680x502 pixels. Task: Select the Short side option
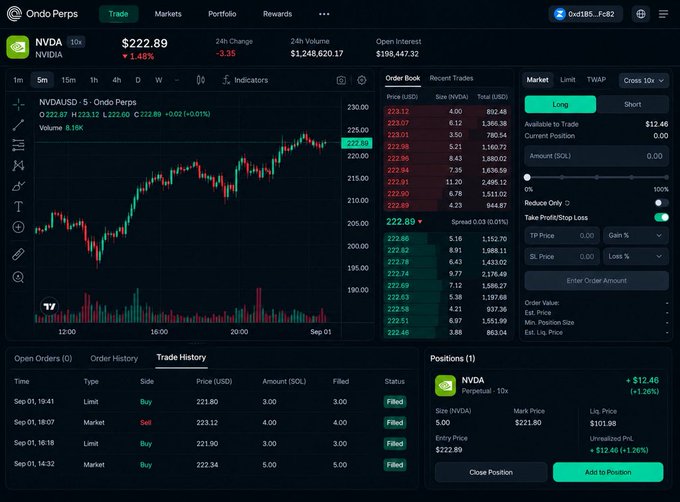pos(632,104)
